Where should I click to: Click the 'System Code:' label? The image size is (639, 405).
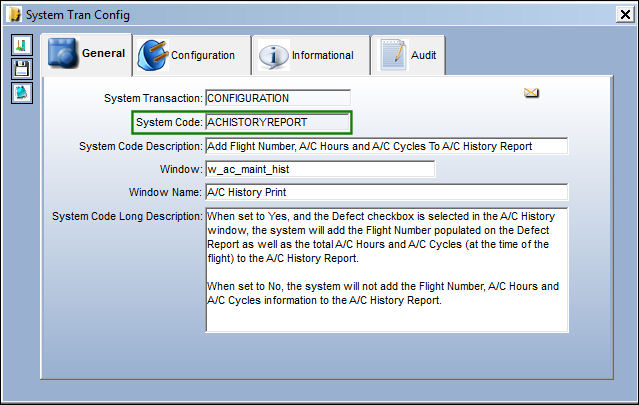click(x=169, y=122)
